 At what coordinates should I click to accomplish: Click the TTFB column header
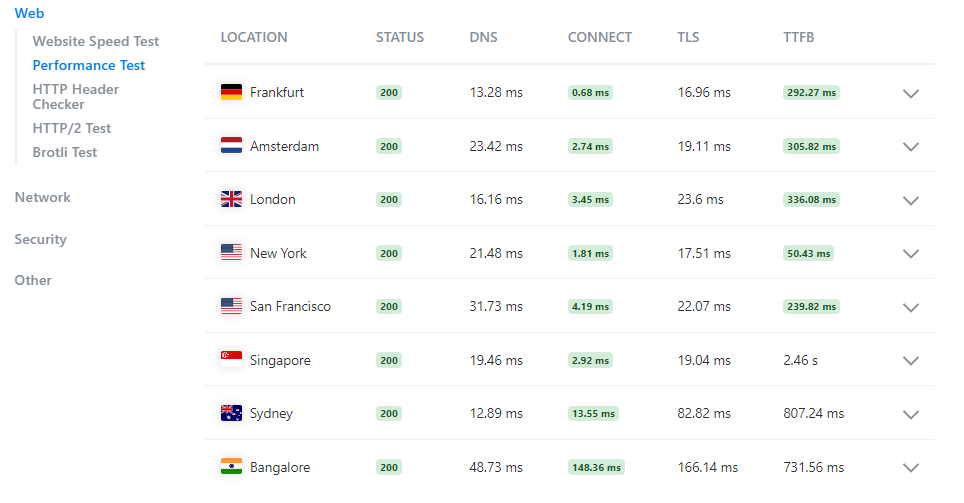coord(799,38)
